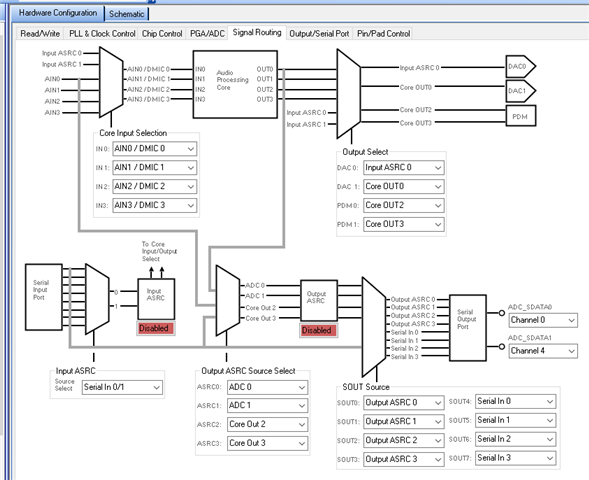Toggle the Input ASRC Disabled button
The height and width of the screenshot is (480, 589).
click(156, 328)
